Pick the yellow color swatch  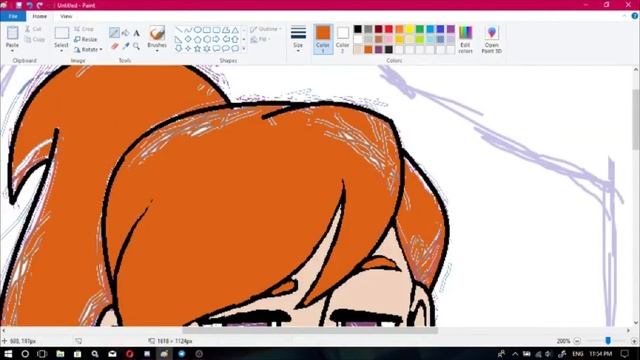tap(409, 29)
